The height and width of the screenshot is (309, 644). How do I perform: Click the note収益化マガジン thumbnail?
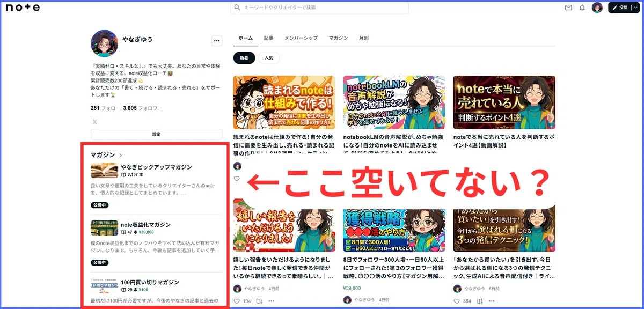[104, 228]
